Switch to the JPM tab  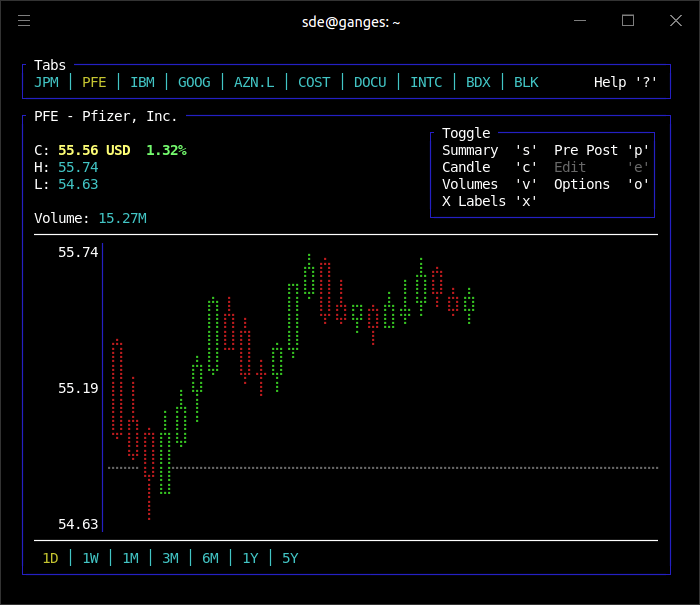pyautogui.click(x=46, y=83)
